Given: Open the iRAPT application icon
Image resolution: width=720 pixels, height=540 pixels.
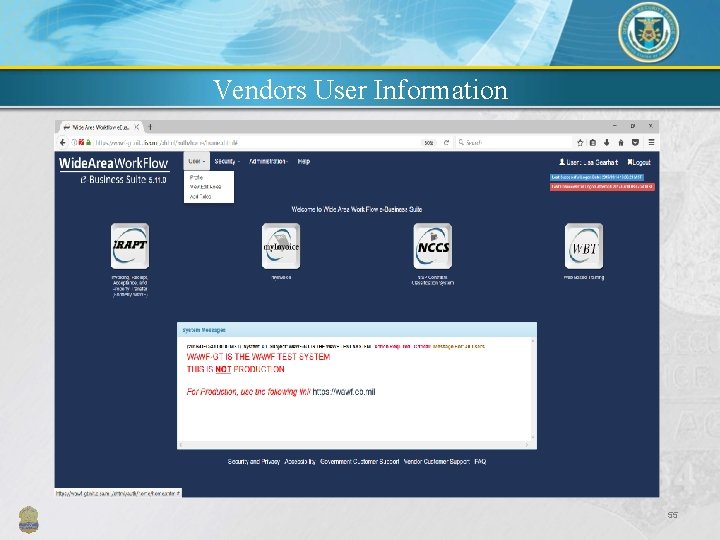Looking at the screenshot, I should pyautogui.click(x=130, y=246).
